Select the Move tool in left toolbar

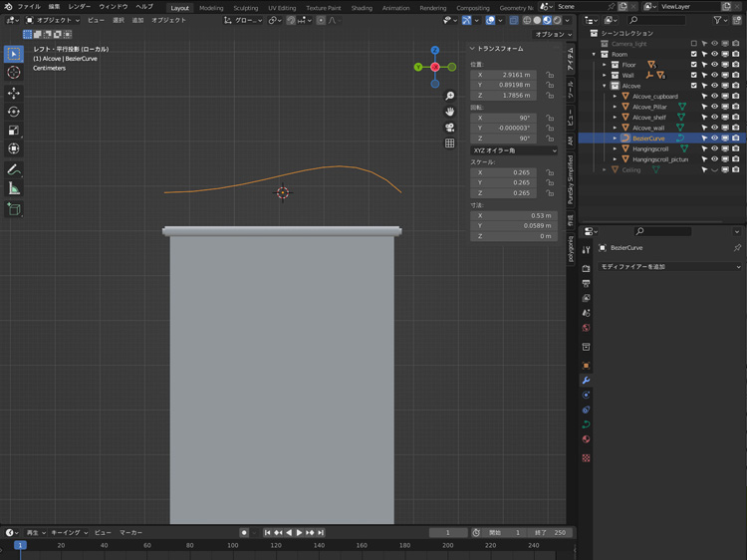tap(14, 93)
